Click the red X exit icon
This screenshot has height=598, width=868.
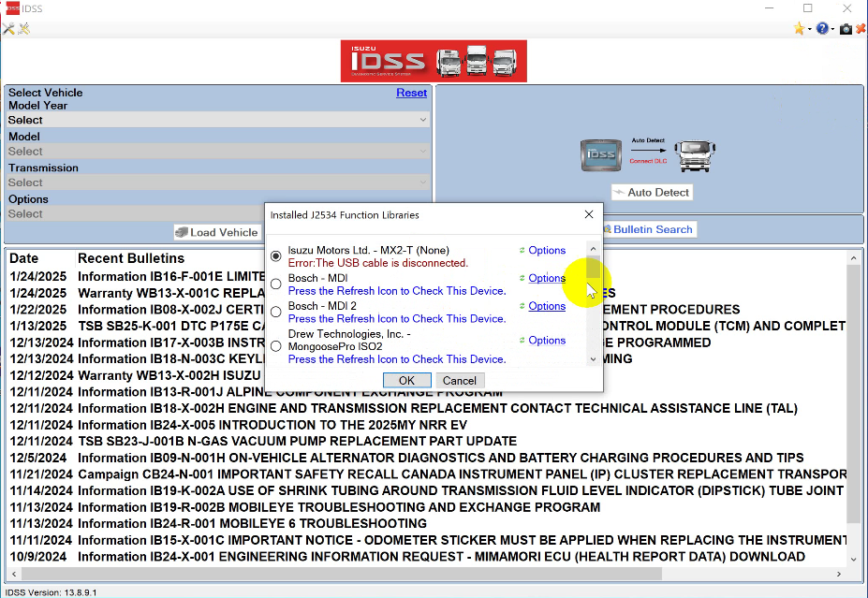[x=861, y=28]
